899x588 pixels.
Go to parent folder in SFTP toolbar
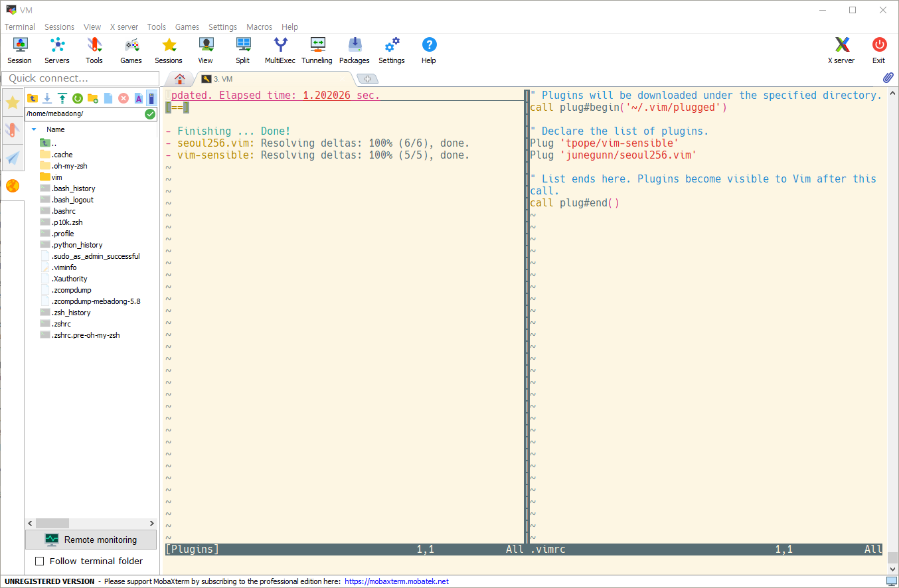[32, 98]
